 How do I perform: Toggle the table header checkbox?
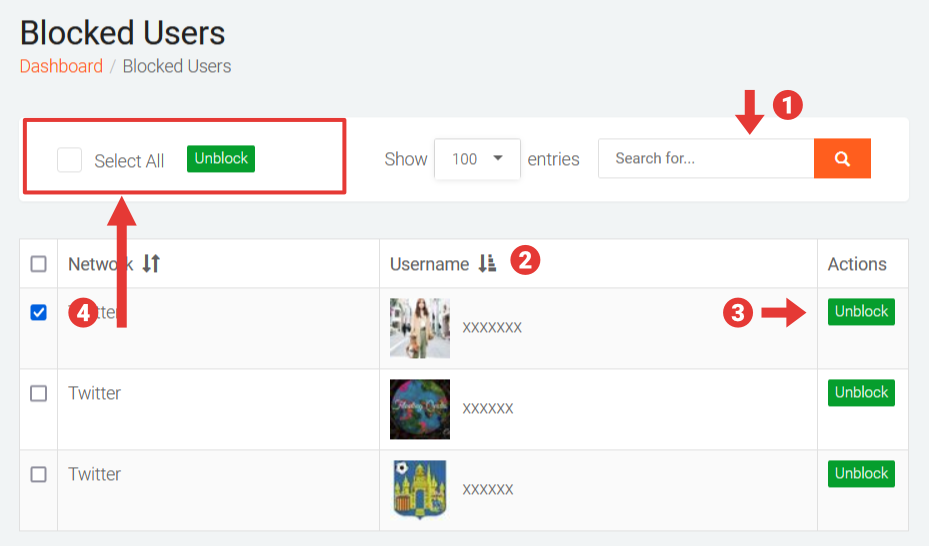pos(39,264)
